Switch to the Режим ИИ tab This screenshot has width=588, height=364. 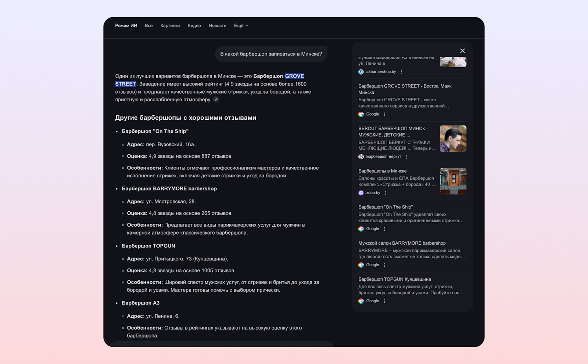click(126, 26)
